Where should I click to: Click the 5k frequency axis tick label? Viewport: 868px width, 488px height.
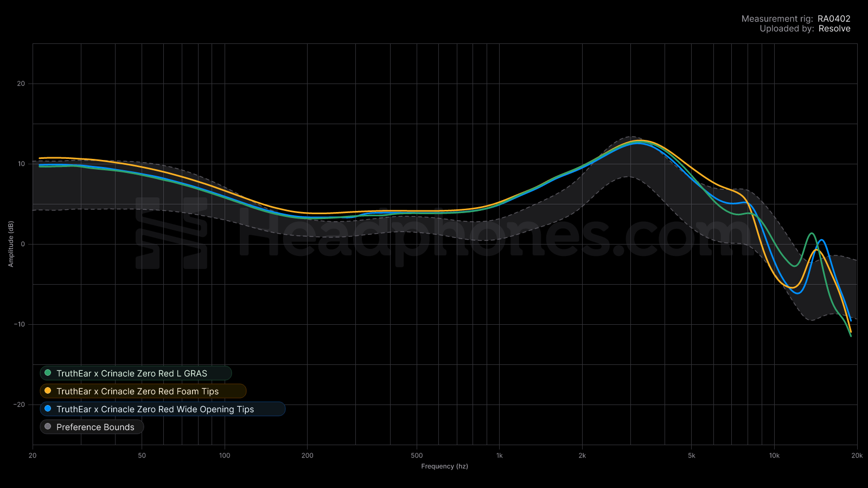coord(691,455)
